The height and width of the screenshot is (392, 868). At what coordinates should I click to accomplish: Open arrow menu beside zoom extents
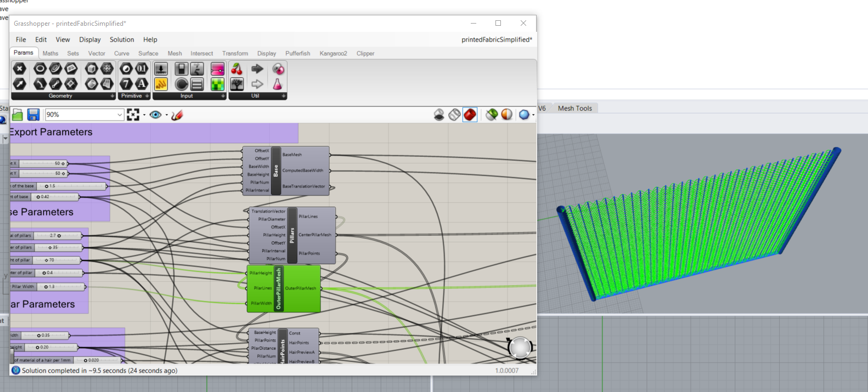(144, 115)
